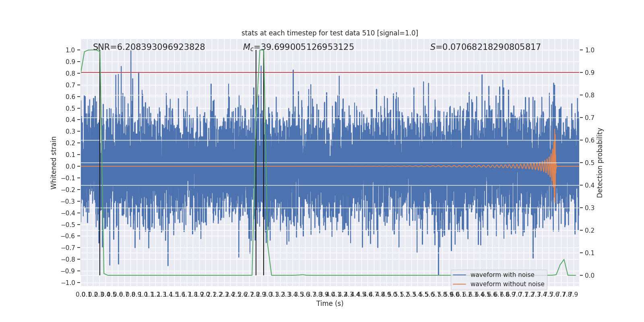Click the 0.0 tick on Whitened strain axis
Image resolution: width=644 pixels, height=322 pixels.
(x=70, y=167)
